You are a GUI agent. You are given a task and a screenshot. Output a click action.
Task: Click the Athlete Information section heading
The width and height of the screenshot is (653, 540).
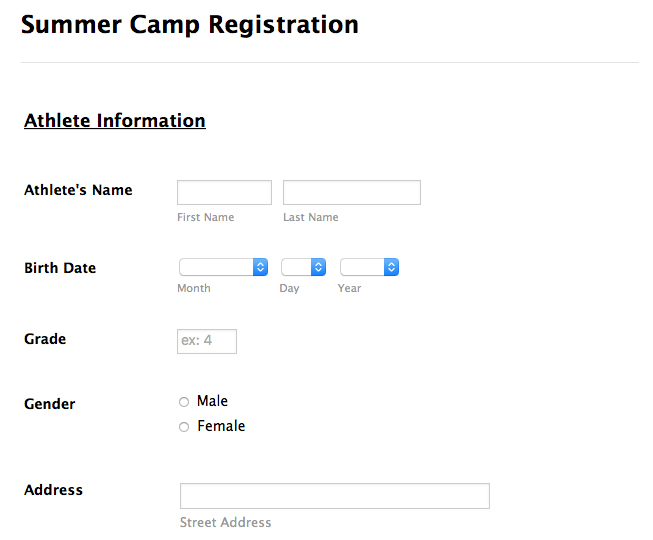(x=115, y=121)
